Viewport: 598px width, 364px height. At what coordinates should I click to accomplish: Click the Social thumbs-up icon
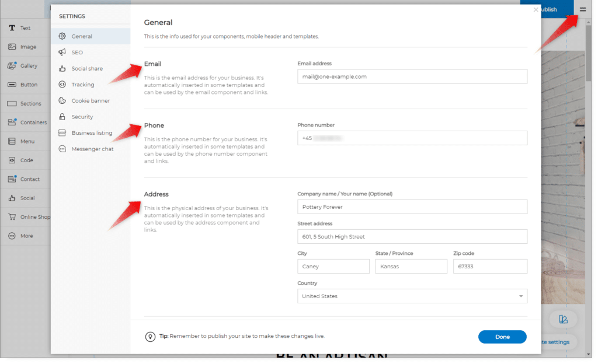pyautogui.click(x=12, y=198)
